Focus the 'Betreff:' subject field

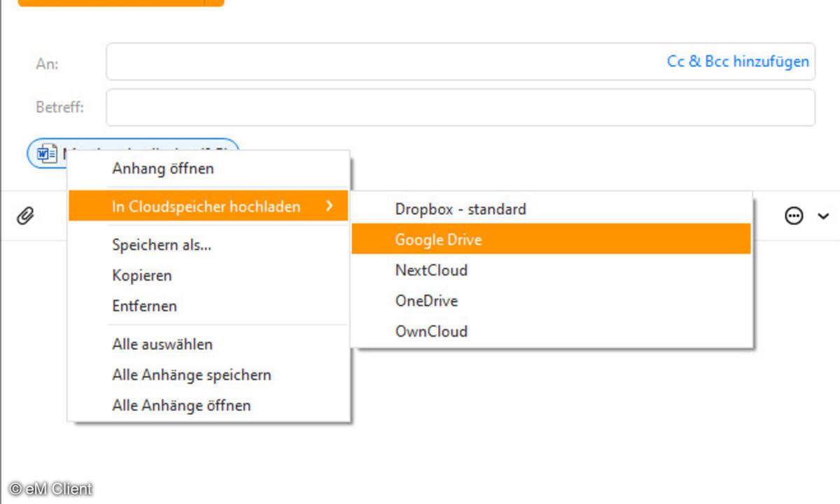coord(461,107)
